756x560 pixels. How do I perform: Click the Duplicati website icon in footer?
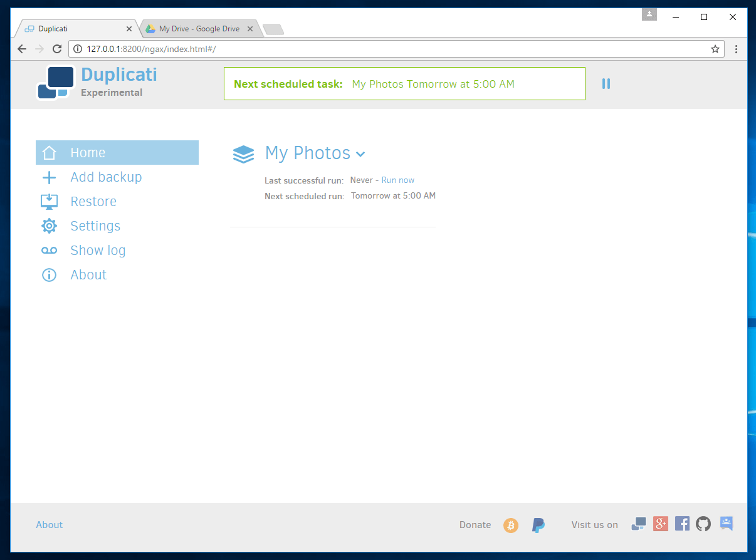coord(639,524)
